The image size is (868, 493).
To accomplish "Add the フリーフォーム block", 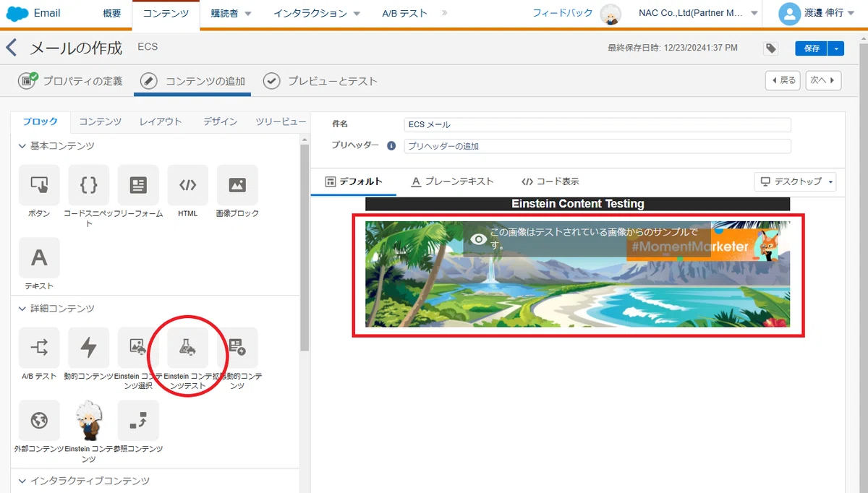I will click(x=138, y=185).
